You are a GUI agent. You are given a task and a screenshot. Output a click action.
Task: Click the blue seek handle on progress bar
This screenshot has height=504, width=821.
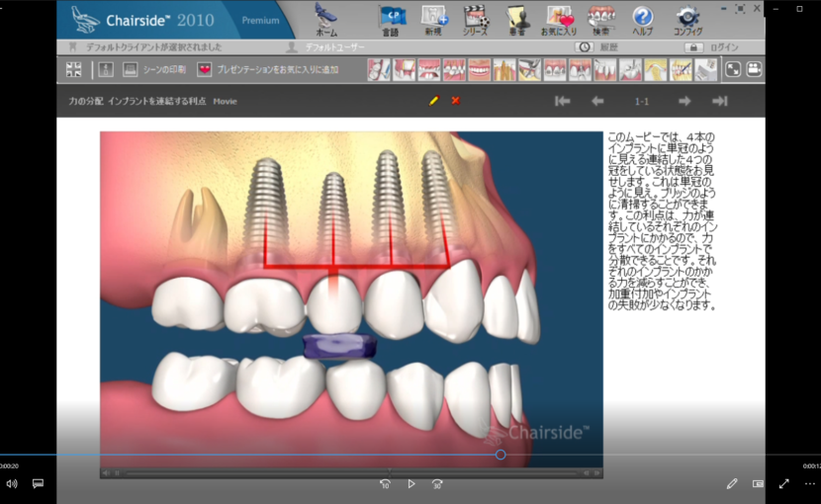(x=501, y=455)
